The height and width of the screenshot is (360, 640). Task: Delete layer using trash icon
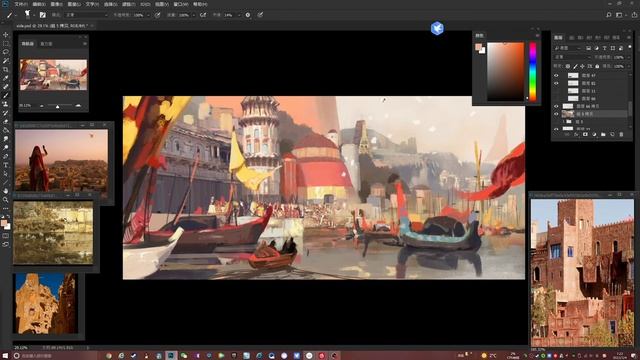coord(621,134)
